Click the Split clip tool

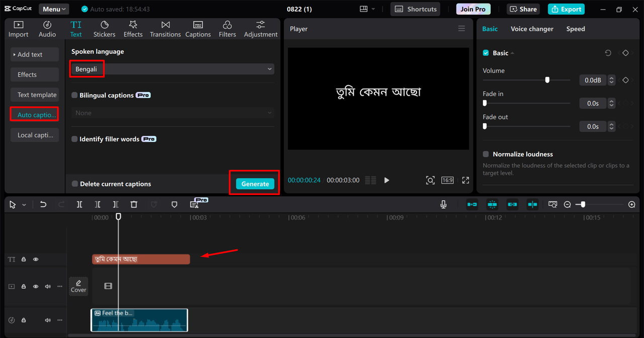click(x=79, y=205)
